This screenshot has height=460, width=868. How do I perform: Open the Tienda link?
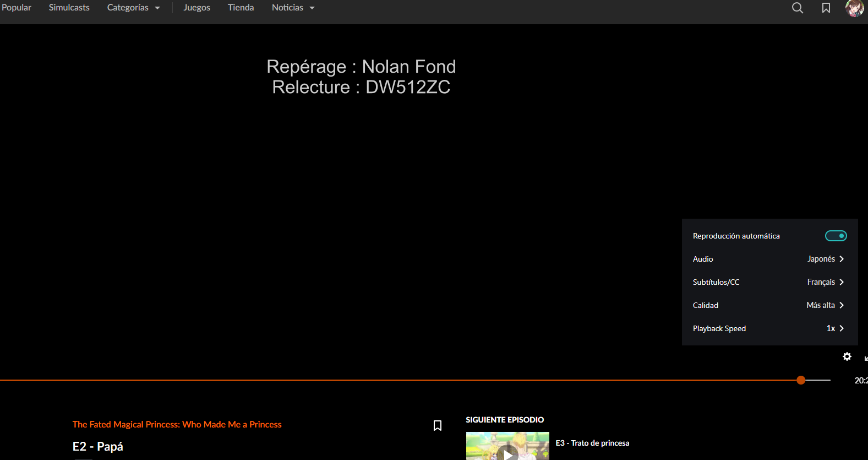coord(241,8)
